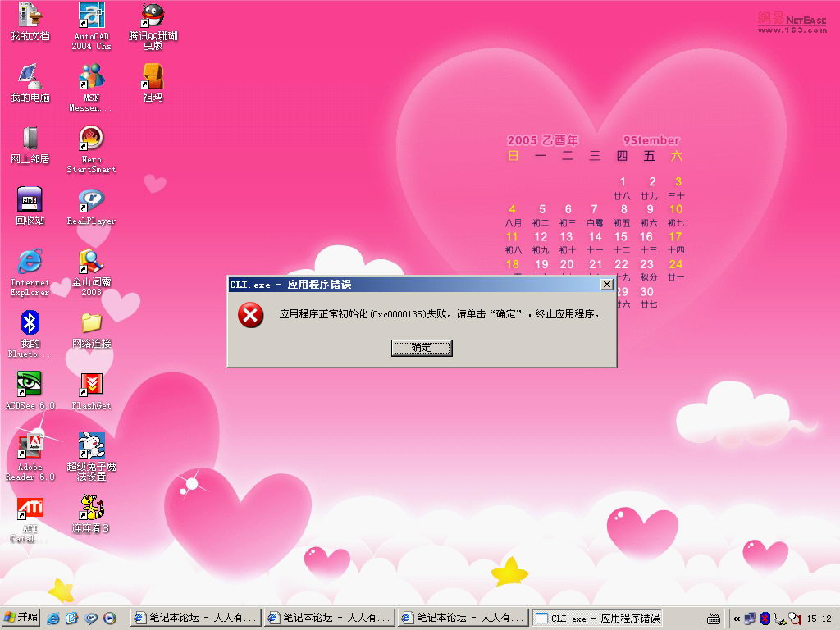Select the FlashGet shortcut
Image resolution: width=840 pixels, height=630 pixels.
[x=91, y=391]
